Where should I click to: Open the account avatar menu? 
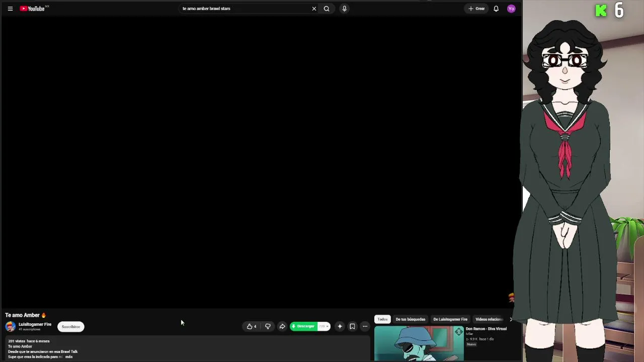coord(511,9)
